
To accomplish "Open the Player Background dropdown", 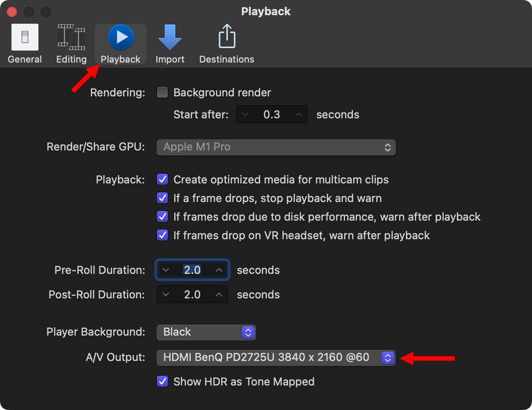I will (x=206, y=332).
